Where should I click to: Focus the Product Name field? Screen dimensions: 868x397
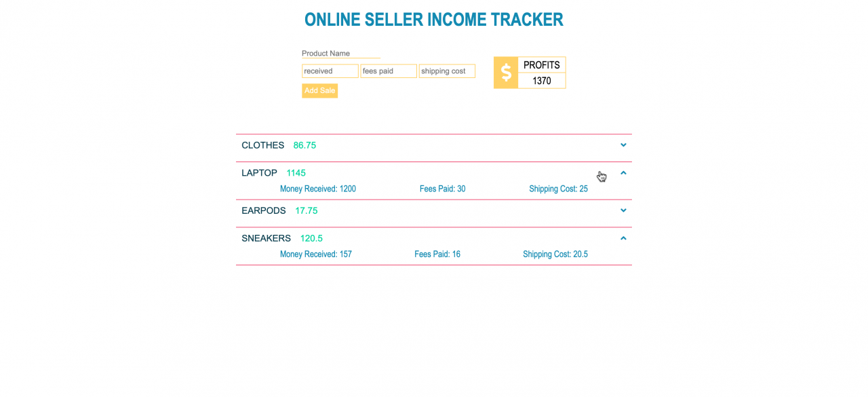click(340, 54)
